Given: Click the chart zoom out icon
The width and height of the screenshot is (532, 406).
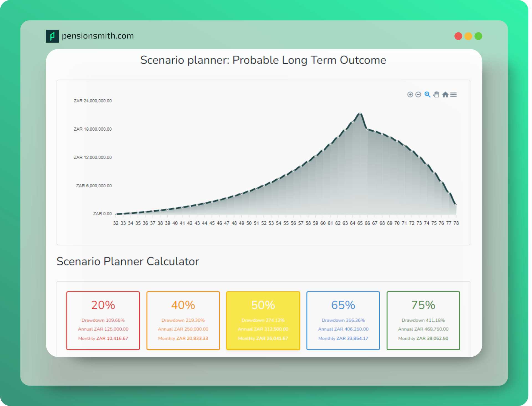Looking at the screenshot, I should [x=418, y=95].
